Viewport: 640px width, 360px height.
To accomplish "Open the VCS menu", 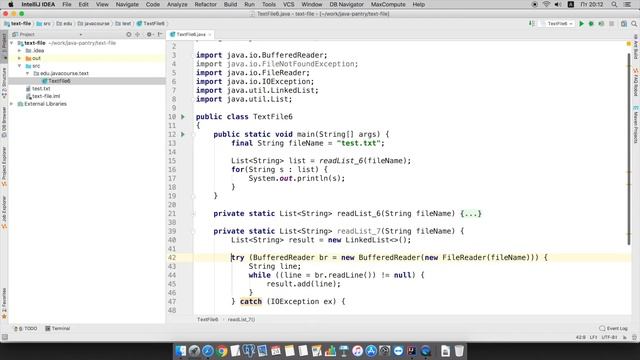I will (289, 4).
